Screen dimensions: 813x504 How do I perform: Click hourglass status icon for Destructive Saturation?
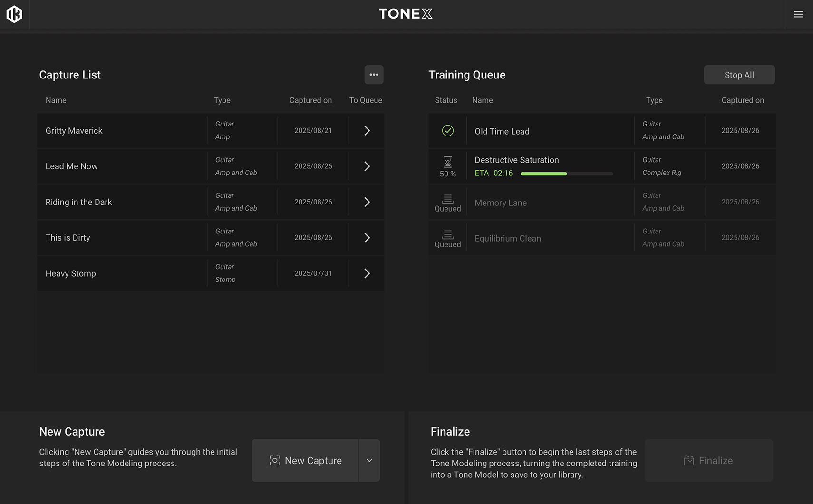pos(447,162)
